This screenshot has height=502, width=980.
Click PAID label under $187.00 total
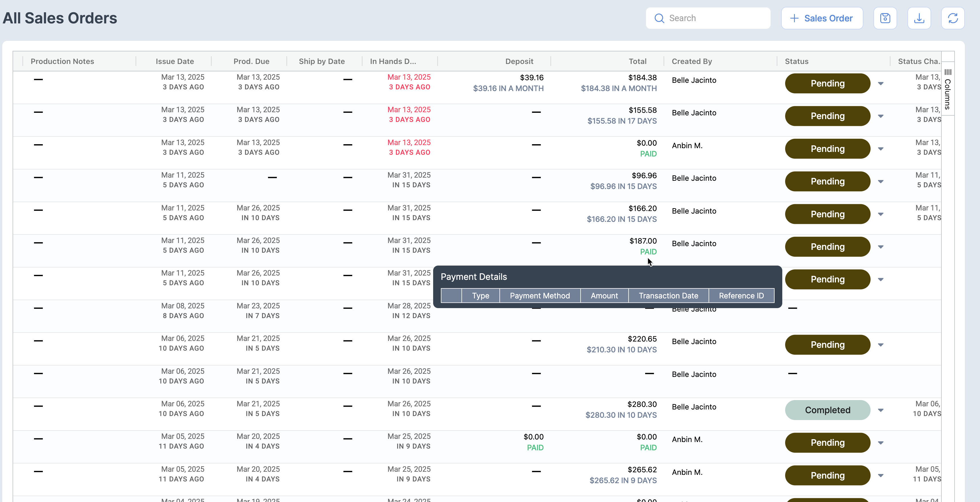[x=648, y=252]
